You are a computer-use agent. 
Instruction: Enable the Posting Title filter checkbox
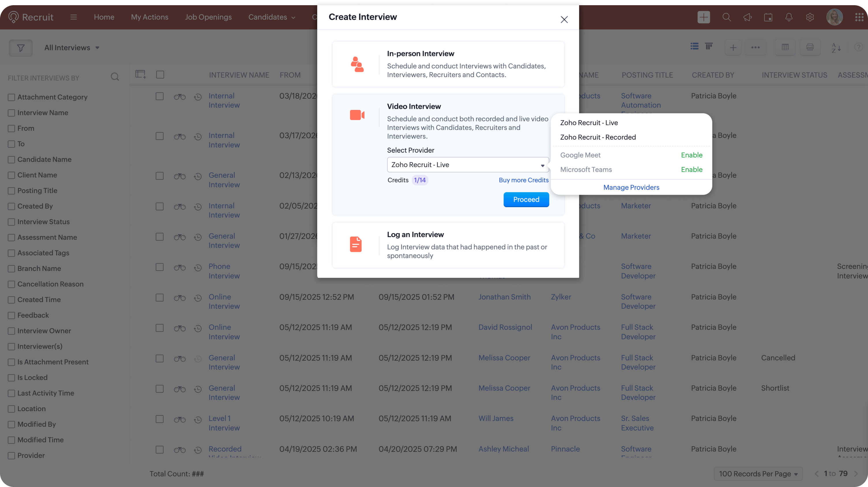pos(12,191)
